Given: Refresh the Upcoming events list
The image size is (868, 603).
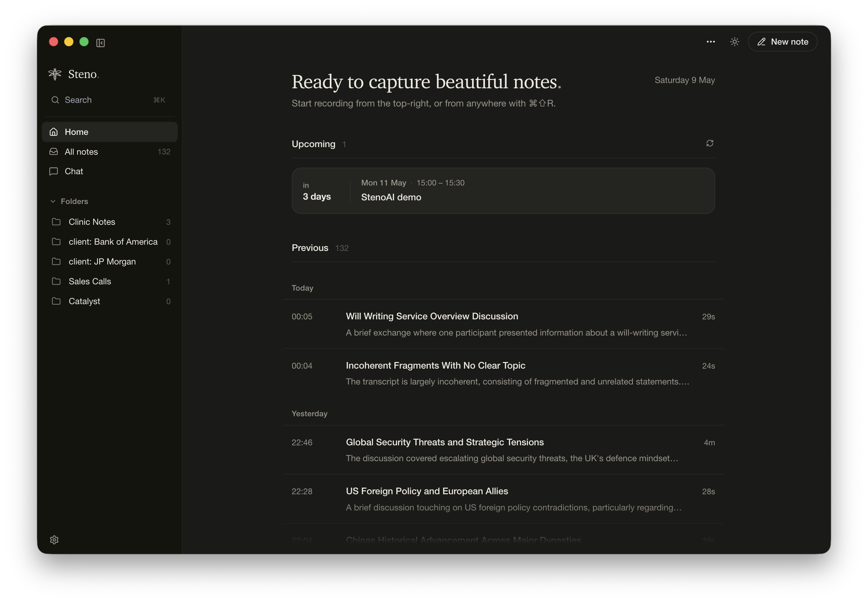Looking at the screenshot, I should pos(710,143).
